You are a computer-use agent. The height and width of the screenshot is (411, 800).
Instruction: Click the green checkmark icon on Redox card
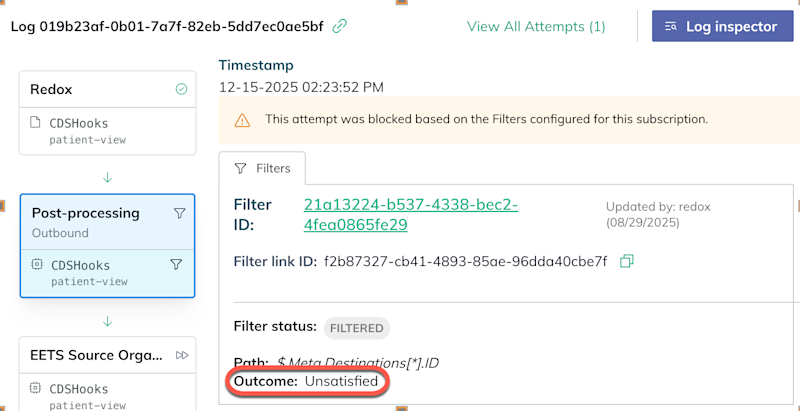(x=181, y=89)
